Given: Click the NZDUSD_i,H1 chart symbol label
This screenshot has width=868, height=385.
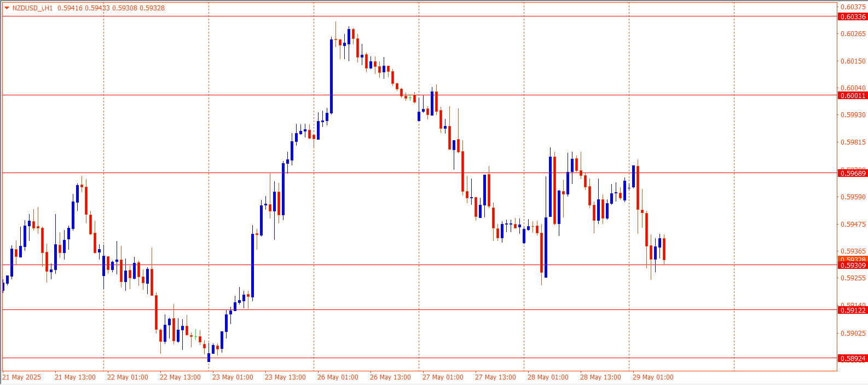Looking at the screenshot, I should coord(33,8).
